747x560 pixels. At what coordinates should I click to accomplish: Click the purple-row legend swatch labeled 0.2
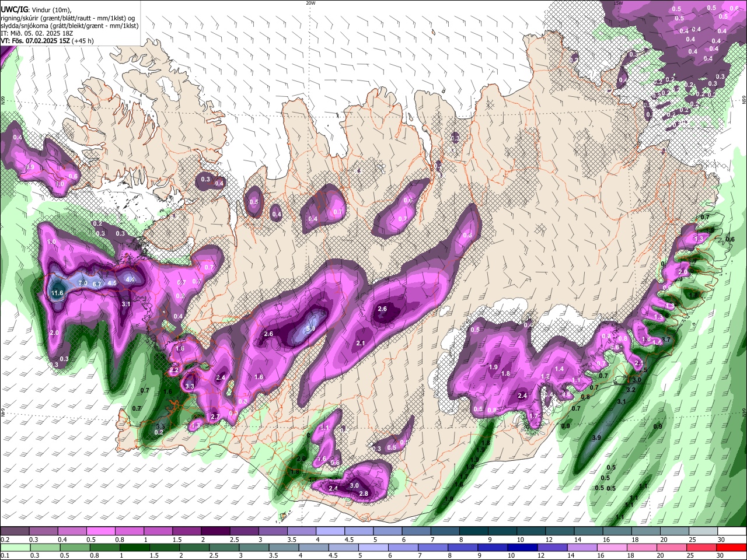pos(15,531)
